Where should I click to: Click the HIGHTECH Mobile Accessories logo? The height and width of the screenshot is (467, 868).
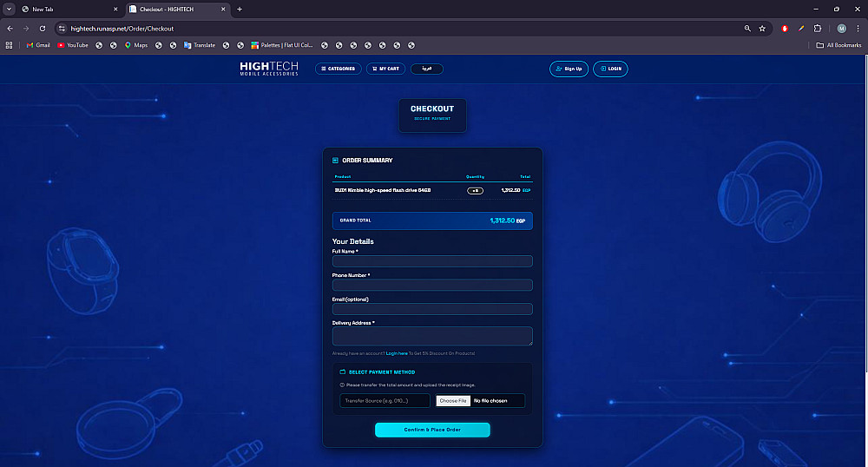coord(269,69)
